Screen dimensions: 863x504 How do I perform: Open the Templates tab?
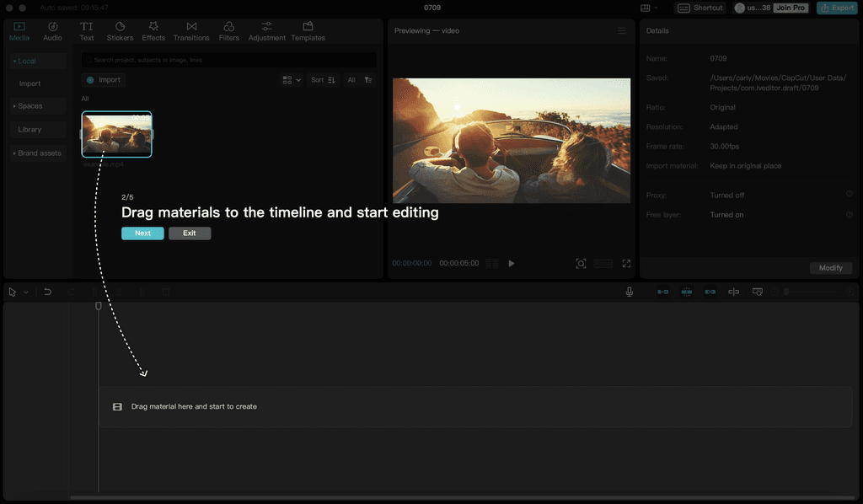(x=308, y=31)
